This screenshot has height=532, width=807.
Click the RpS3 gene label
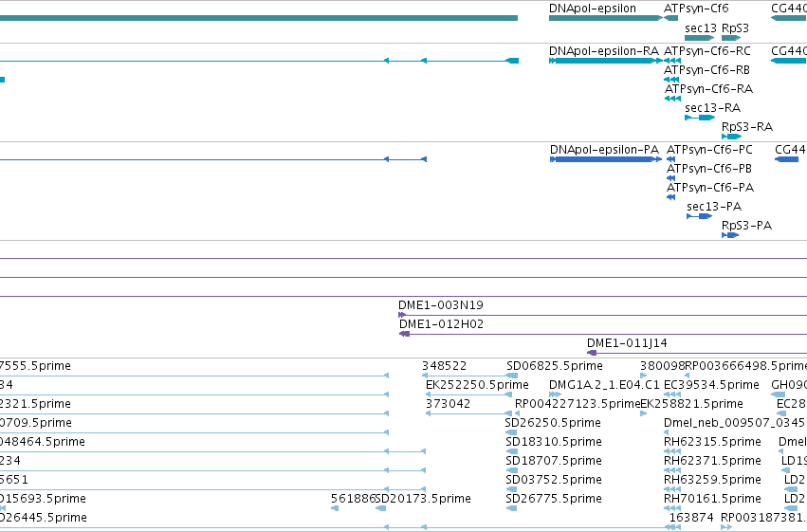735,28
